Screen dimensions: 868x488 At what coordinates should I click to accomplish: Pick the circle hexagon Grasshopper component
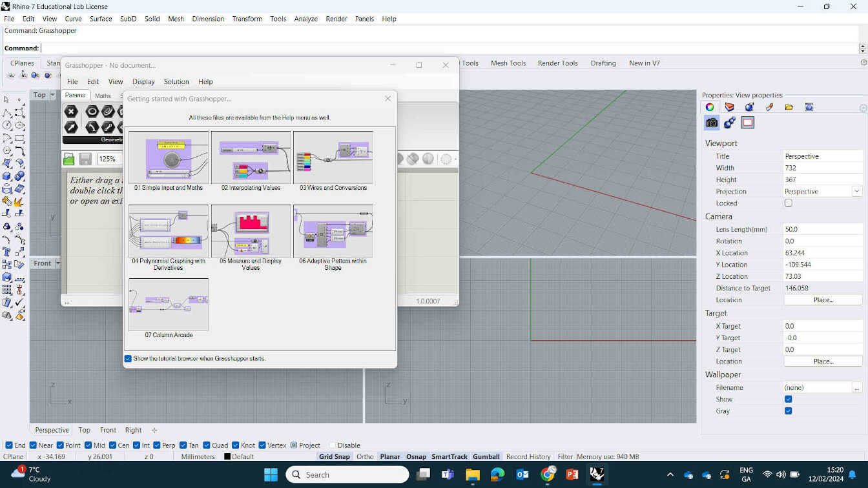[92, 112]
